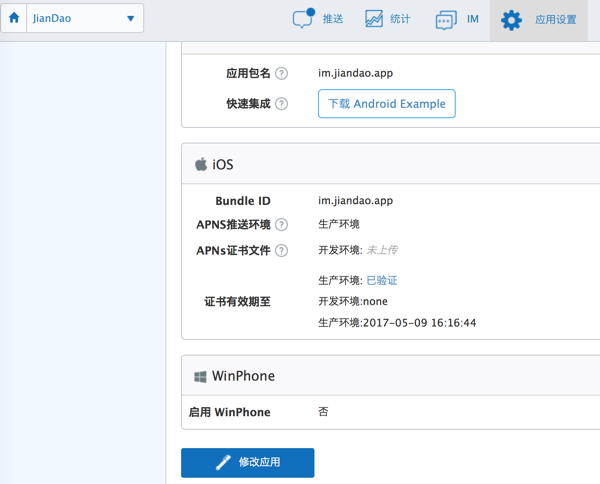Click the Bundle ID label
The image size is (600, 484).
click(x=243, y=201)
